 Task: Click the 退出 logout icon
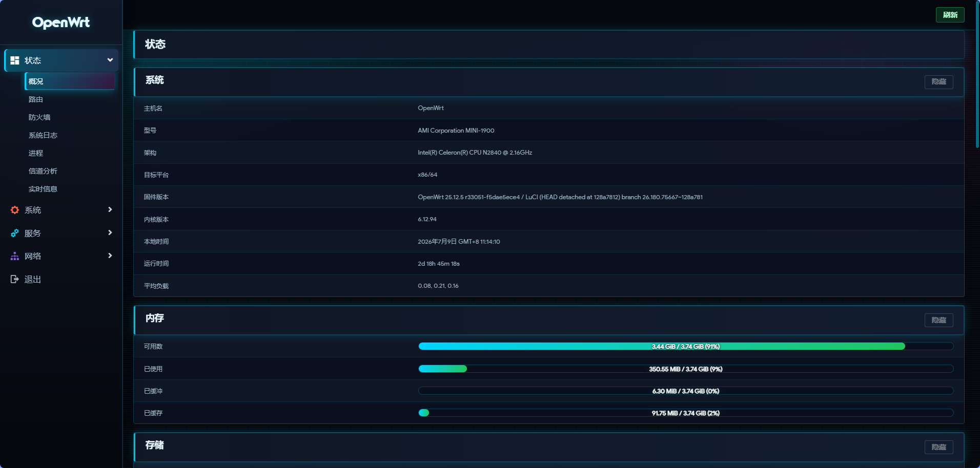click(15, 279)
